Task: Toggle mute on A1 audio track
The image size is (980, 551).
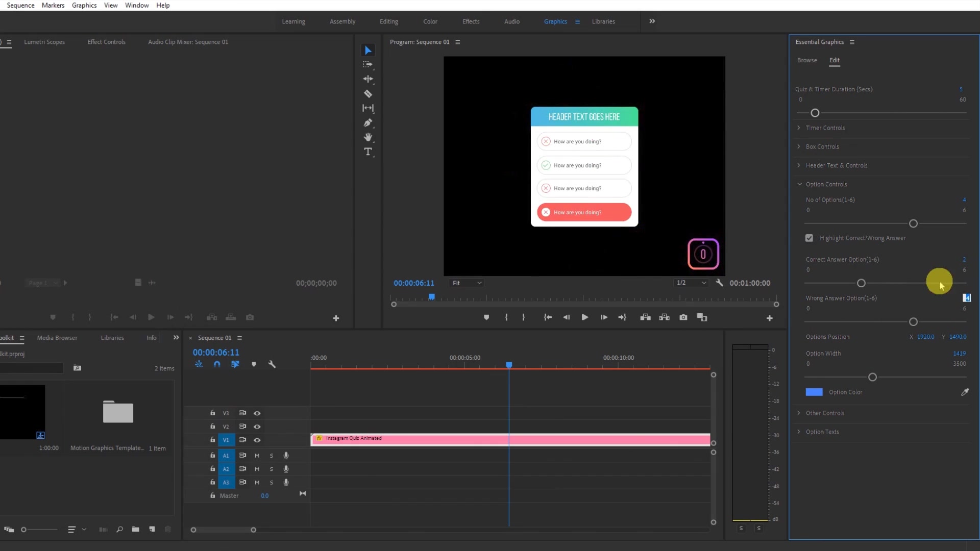Action: coord(256,456)
